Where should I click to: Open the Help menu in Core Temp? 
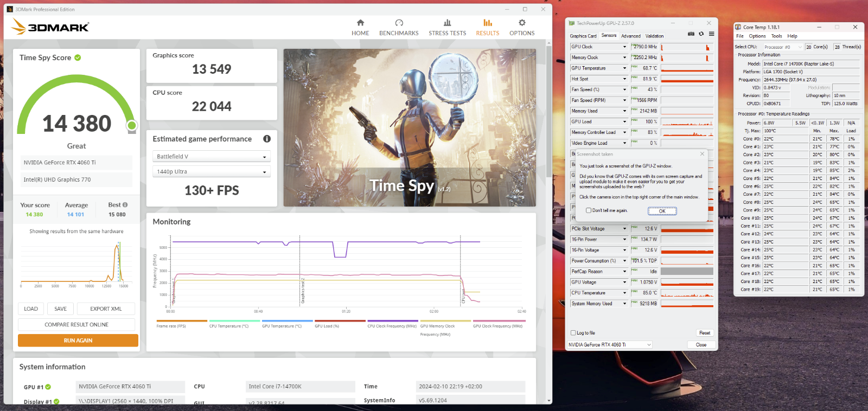click(x=793, y=36)
